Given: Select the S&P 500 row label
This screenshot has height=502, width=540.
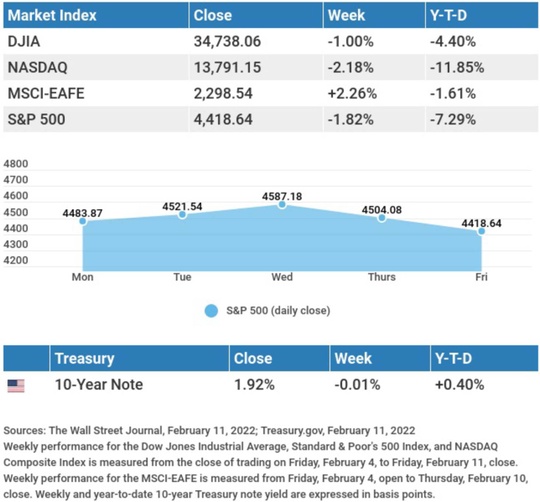Looking at the screenshot, I should [x=37, y=120].
